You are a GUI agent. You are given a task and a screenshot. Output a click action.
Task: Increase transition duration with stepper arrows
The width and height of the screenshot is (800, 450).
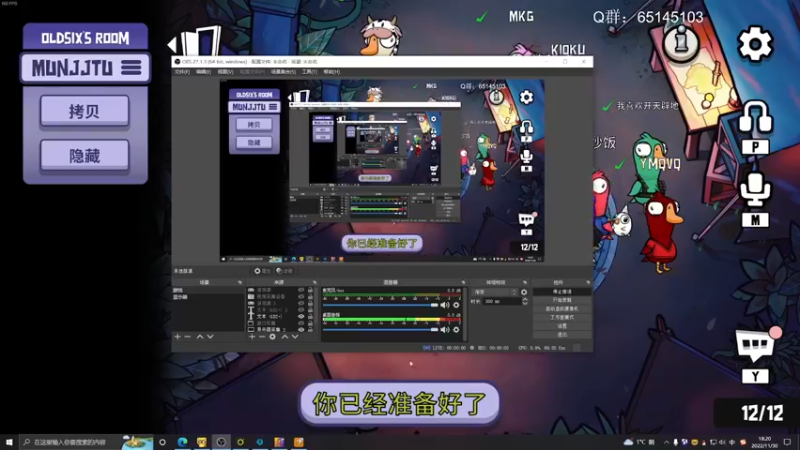coord(525,300)
